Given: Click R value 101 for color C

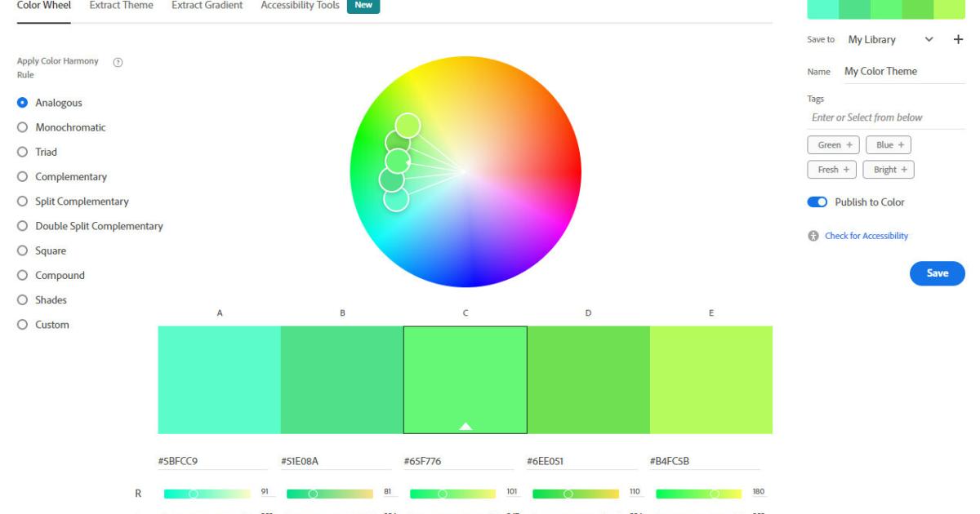Looking at the screenshot, I should pos(512,492).
